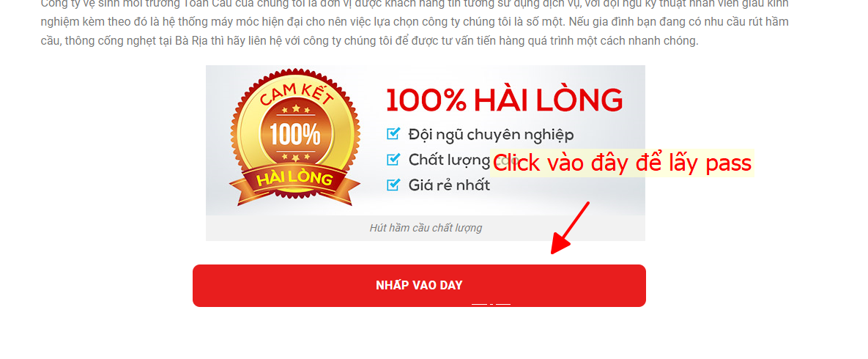Click the Đội ngũ chuyên nghiệp text

(x=491, y=135)
